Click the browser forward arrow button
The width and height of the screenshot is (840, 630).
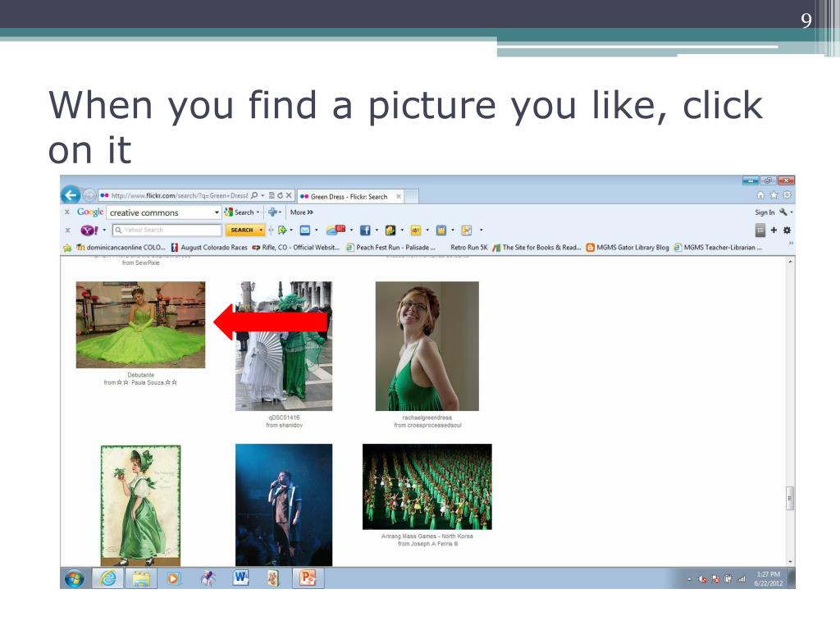click(x=89, y=195)
